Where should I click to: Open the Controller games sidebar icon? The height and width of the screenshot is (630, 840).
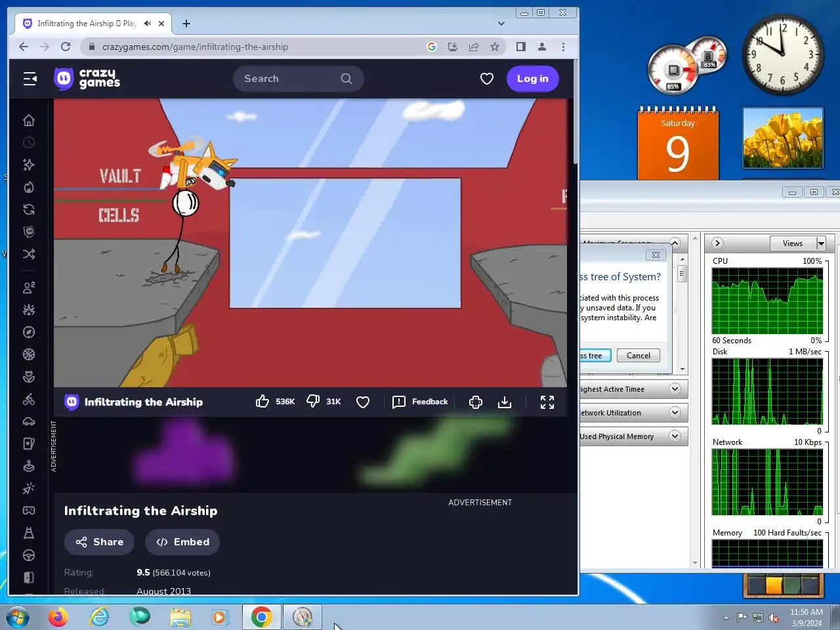point(29,511)
